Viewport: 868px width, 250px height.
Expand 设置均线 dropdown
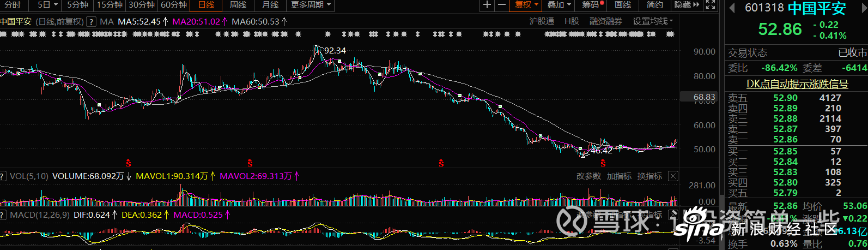click(653, 21)
